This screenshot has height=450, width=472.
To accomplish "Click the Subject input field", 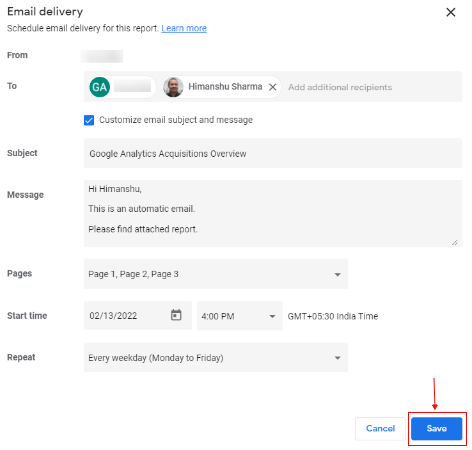I will pyautogui.click(x=273, y=153).
